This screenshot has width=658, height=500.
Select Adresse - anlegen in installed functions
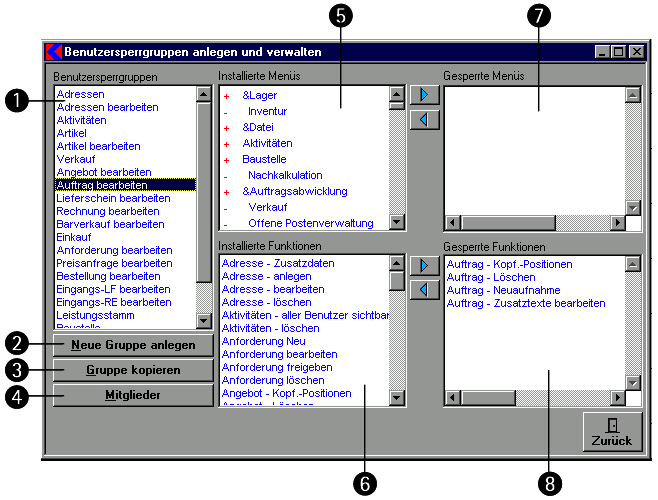pyautogui.click(x=266, y=276)
